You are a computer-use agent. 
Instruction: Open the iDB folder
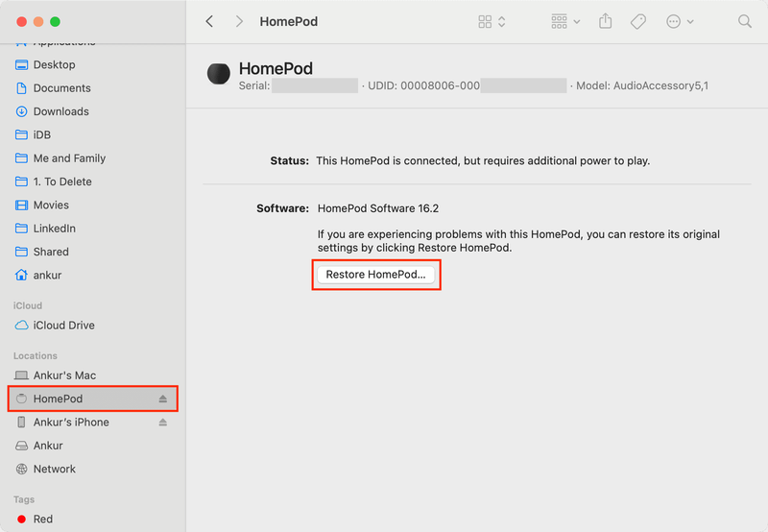tap(93, 134)
